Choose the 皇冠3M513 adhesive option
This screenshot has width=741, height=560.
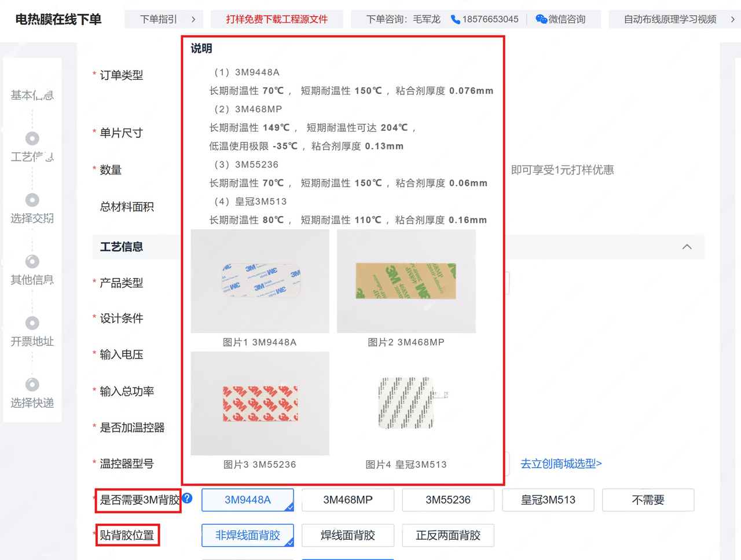click(x=548, y=500)
